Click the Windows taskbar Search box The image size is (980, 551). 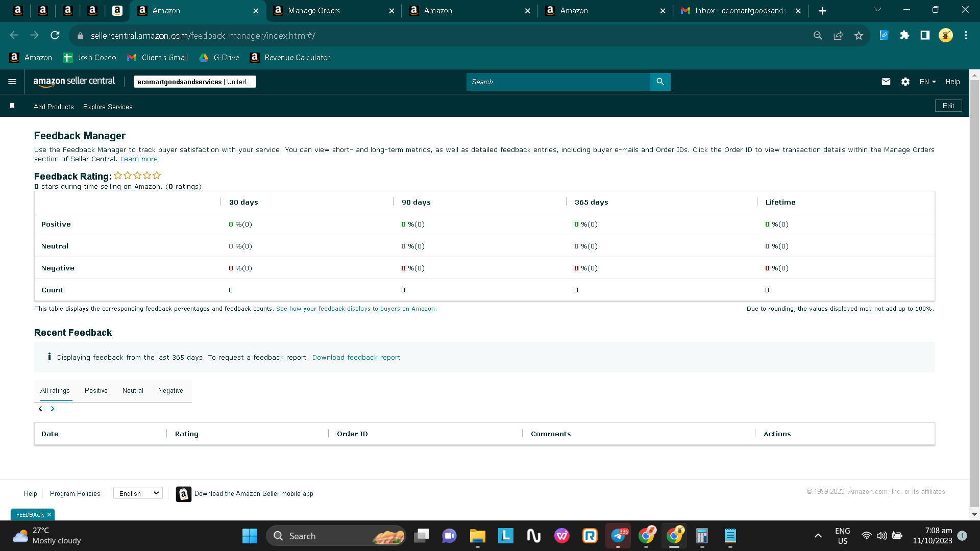click(336, 536)
